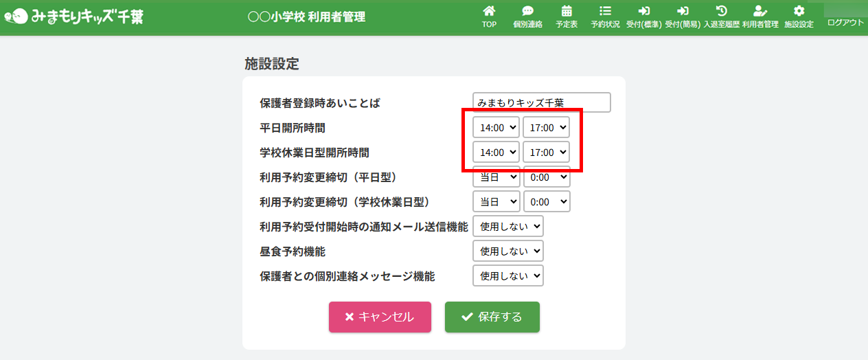Click the キャンセル button

pos(380,317)
